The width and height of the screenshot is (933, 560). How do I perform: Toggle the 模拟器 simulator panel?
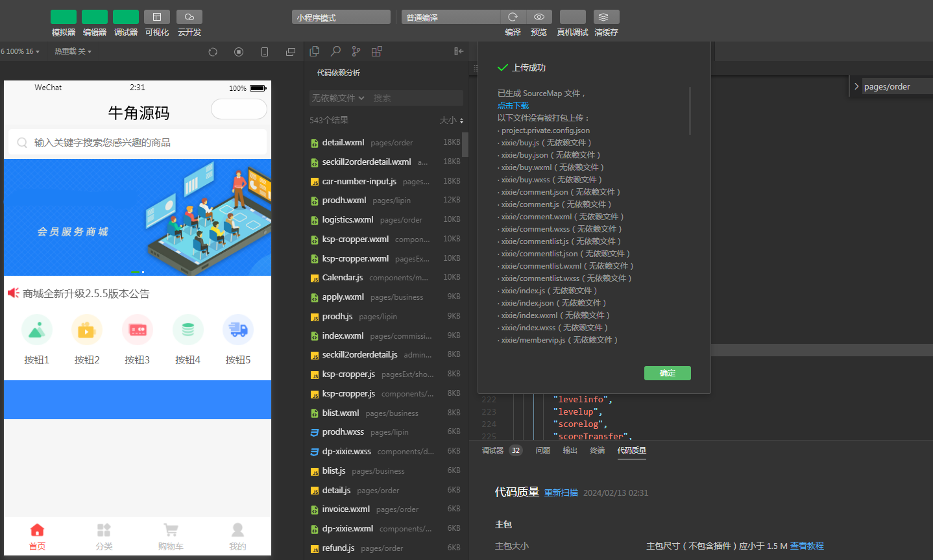pos(64,17)
